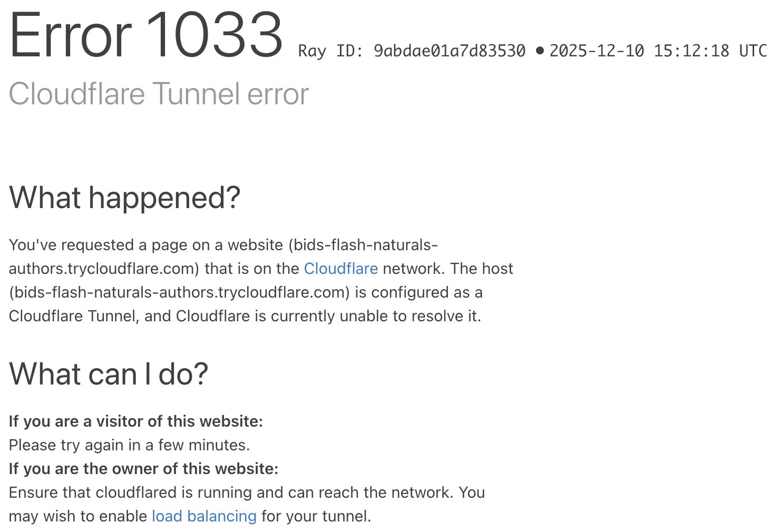The image size is (780, 532).
Task: Click the Ray ID: label
Action: pyautogui.click(x=330, y=51)
